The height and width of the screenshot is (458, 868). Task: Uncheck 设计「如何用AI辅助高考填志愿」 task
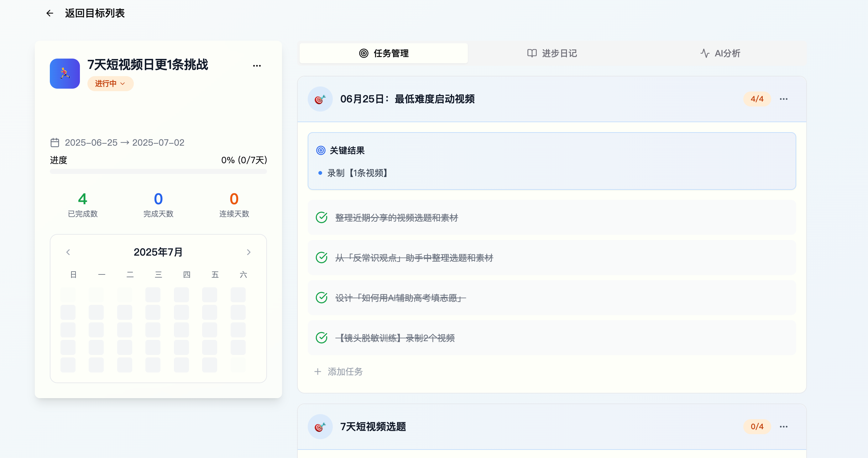pos(322,298)
